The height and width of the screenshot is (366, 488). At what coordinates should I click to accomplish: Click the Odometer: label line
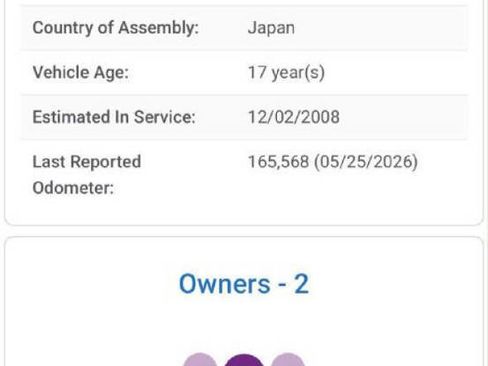point(73,188)
